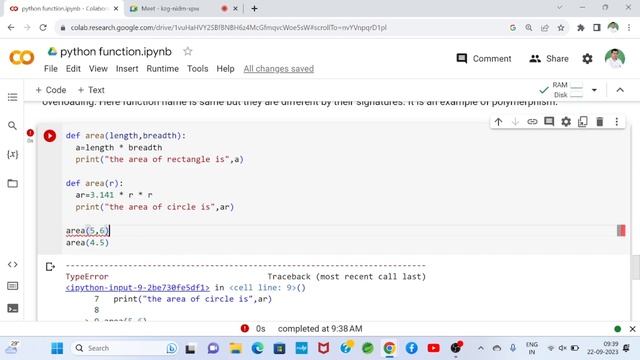
Task: Open browser extensions puzzle icon
Action: click(x=580, y=28)
